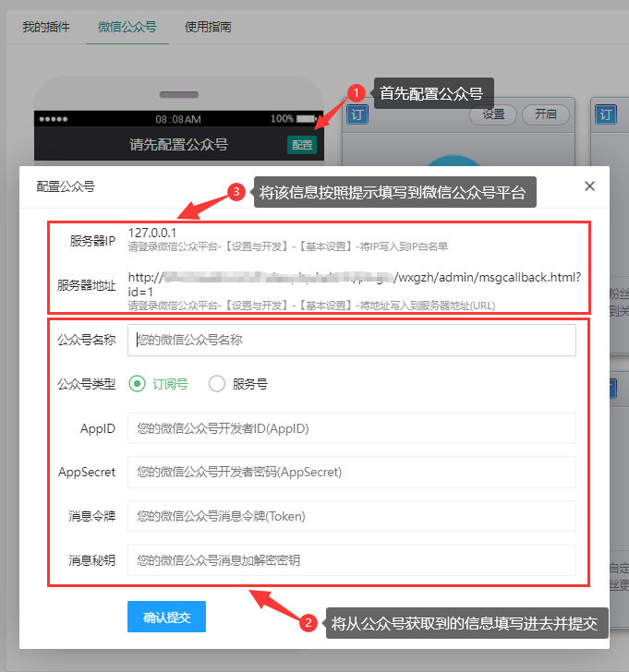Viewport: 629px width, 672px height.
Task: Click the IP白名单 hint text
Action: tap(287, 246)
